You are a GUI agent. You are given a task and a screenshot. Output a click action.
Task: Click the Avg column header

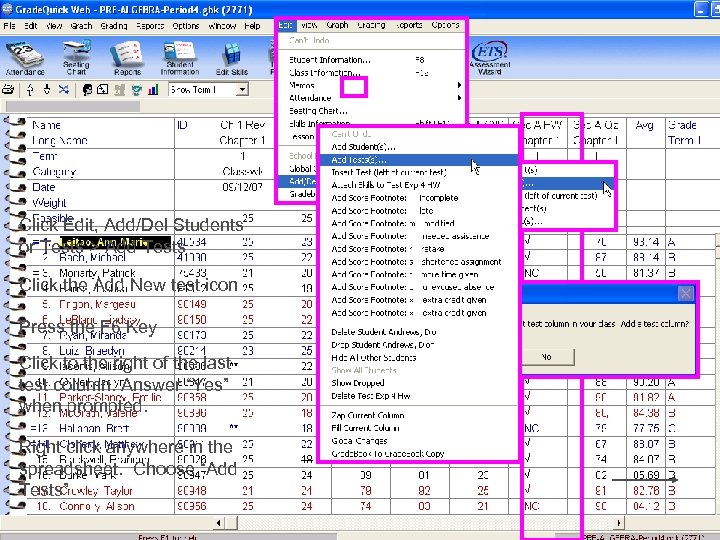pyautogui.click(x=645, y=125)
